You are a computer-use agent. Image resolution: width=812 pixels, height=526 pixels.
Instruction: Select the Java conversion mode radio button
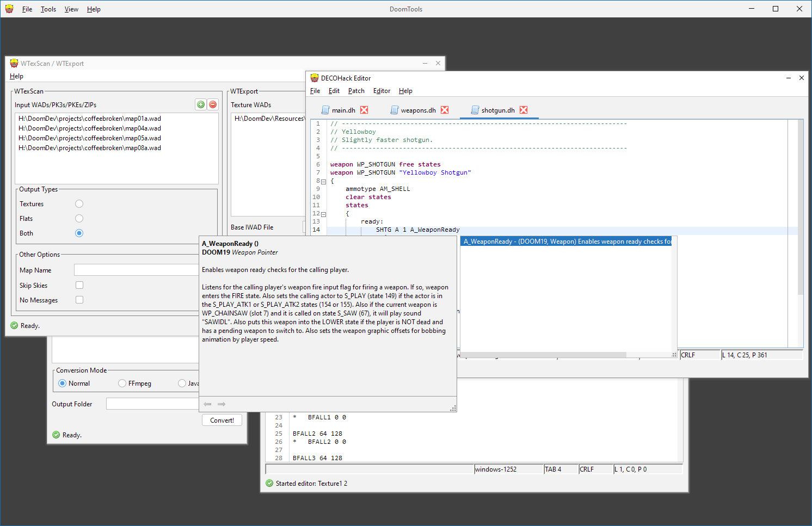(x=182, y=383)
